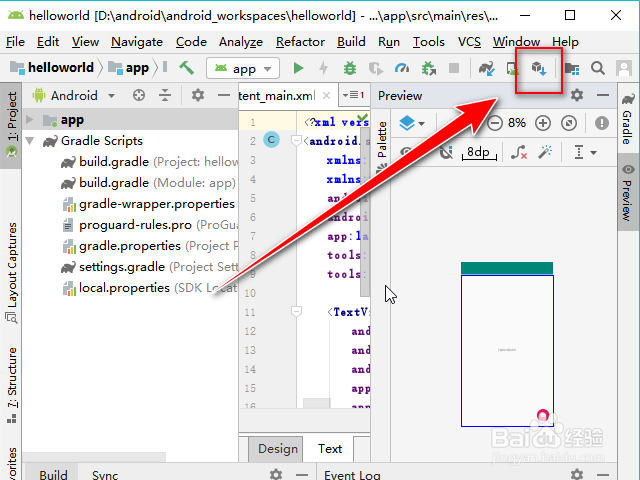The image size is (640, 480).
Task: Open the Build bottom tab
Action: pos(53,474)
